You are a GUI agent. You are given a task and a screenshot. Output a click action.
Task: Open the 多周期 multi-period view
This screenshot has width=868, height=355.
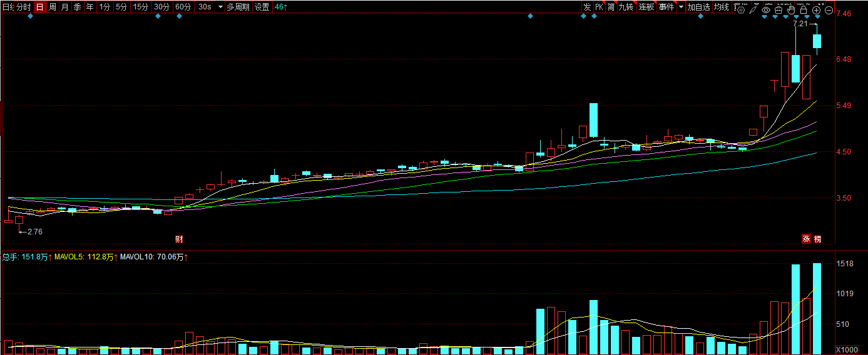pyautogui.click(x=238, y=7)
